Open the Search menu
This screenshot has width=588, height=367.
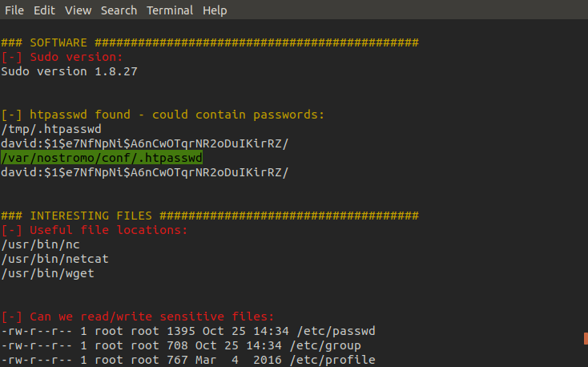(119, 10)
